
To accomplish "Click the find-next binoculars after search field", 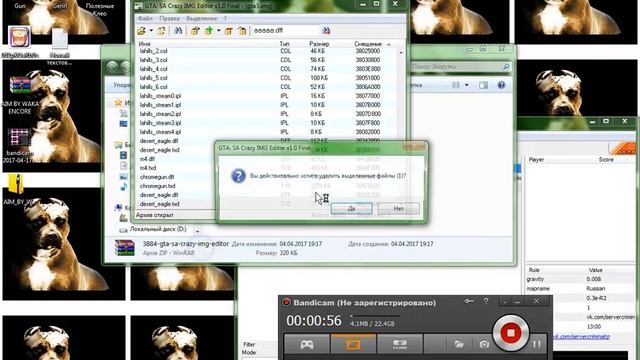I will point(326,31).
